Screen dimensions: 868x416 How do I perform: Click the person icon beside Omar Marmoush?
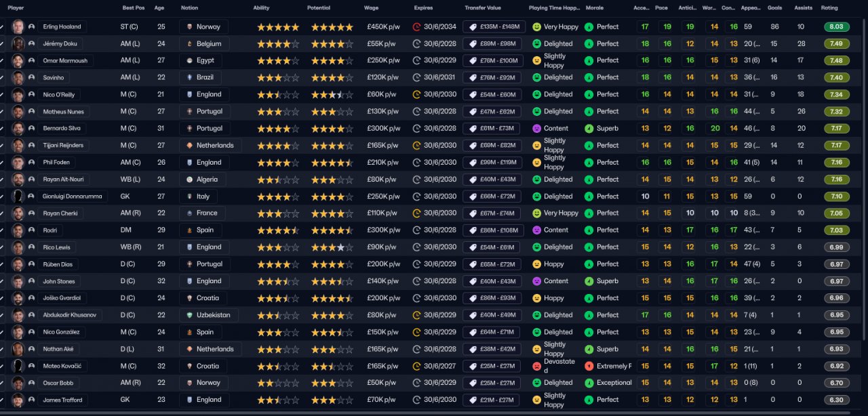[x=31, y=60]
